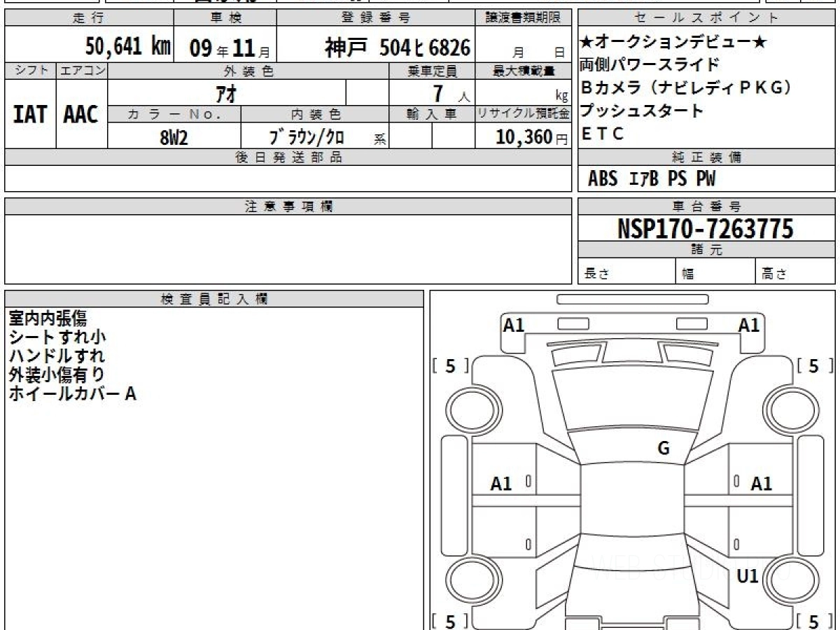
Task: Click the ABS equipment entry
Action: (602, 179)
